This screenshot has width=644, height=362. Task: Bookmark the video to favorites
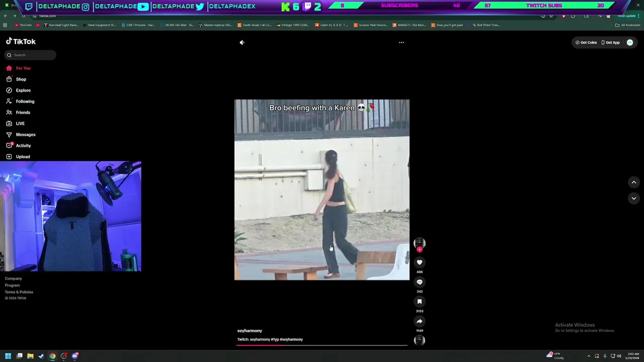pos(420,302)
